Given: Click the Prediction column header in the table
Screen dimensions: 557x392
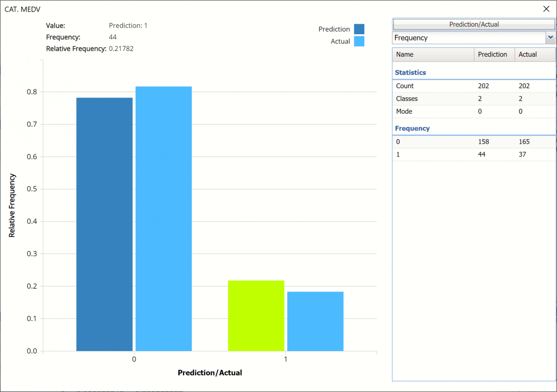Looking at the screenshot, I should point(494,55).
